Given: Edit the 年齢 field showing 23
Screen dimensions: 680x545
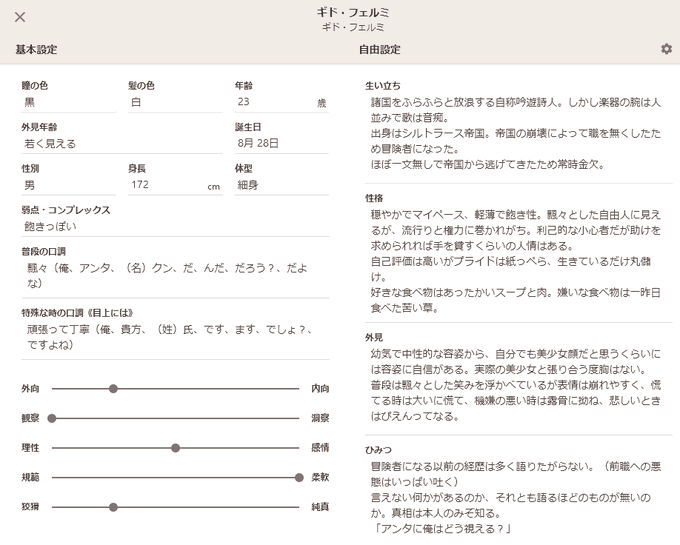Looking at the screenshot, I should point(282,102).
